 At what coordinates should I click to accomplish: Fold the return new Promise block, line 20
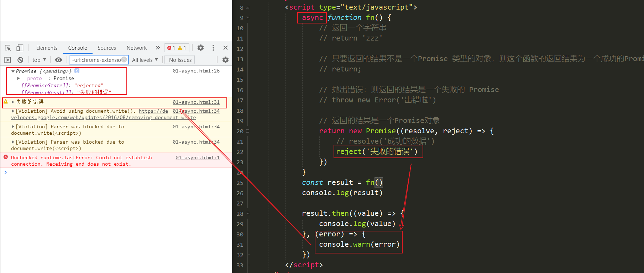248,131
